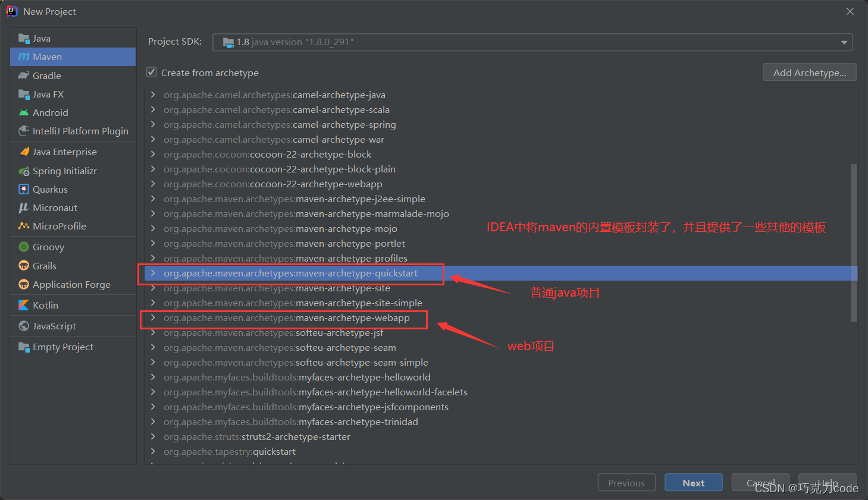Screen dimensions: 868x500
Task: Select myfaces-archetype-helloworld archetype text
Action: point(297,377)
